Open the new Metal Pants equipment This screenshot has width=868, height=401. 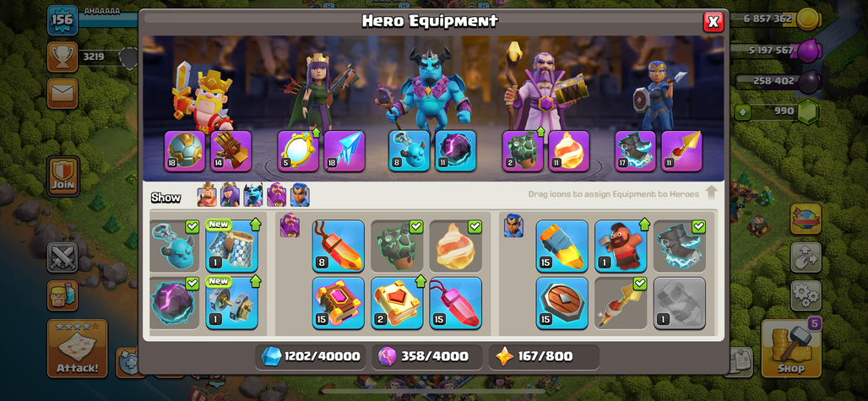click(x=231, y=247)
